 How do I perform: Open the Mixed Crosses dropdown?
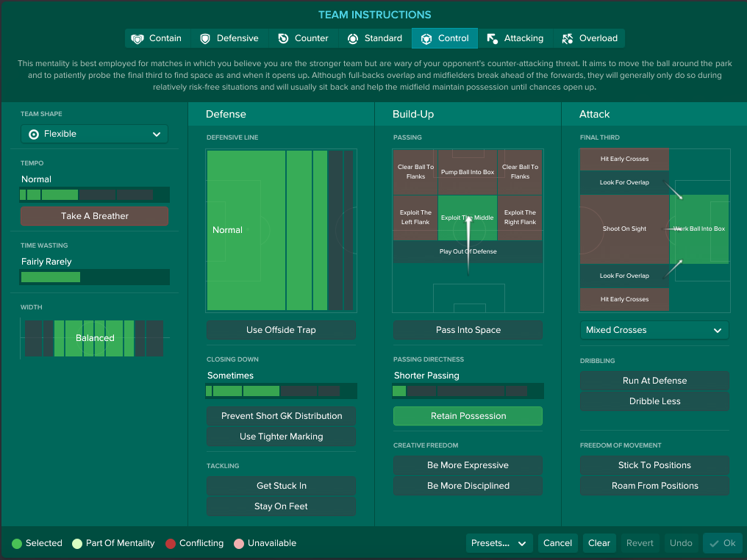(x=654, y=330)
